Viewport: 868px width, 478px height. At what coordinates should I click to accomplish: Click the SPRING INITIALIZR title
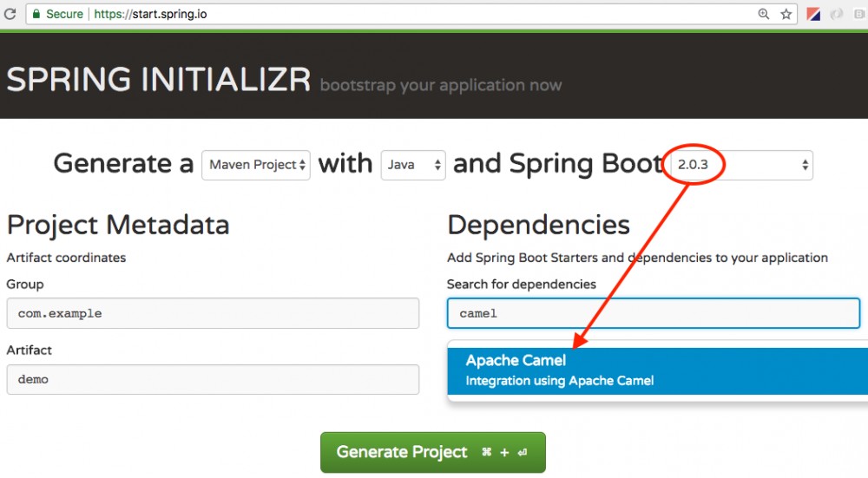[x=158, y=79]
